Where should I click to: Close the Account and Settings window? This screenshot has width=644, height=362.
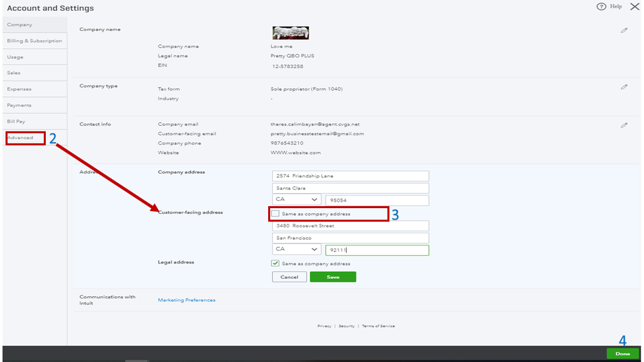point(634,6)
